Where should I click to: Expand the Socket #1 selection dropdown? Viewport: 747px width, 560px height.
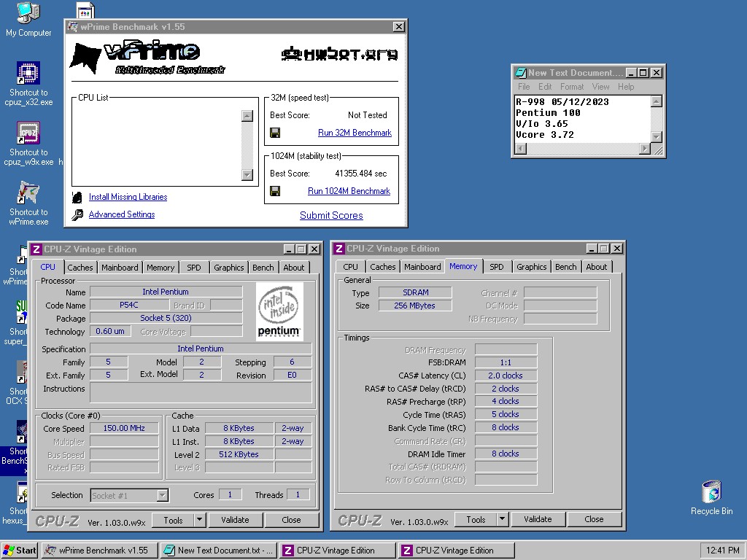click(163, 495)
